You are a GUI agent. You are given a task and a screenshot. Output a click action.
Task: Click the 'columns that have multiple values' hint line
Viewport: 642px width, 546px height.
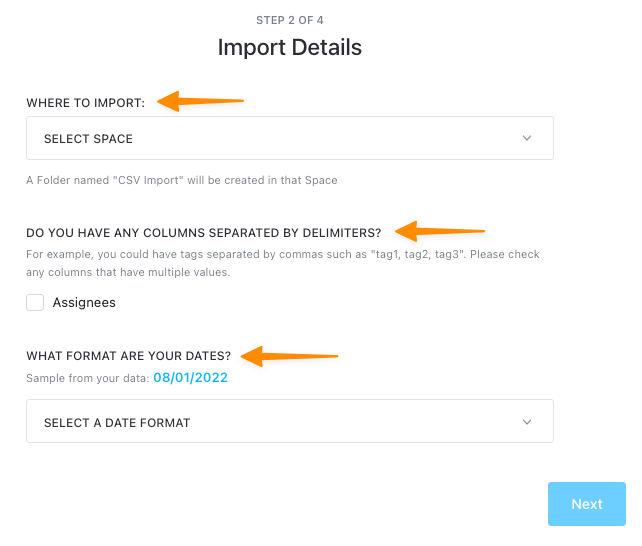click(x=127, y=271)
